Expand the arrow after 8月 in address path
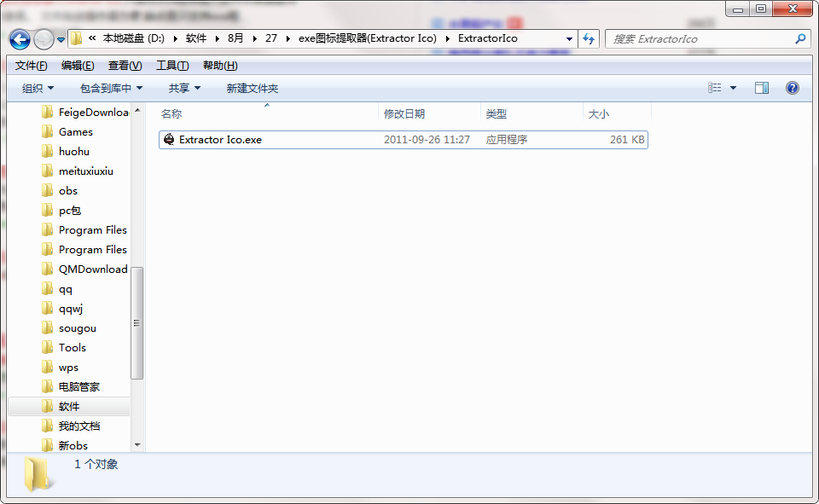 254,38
